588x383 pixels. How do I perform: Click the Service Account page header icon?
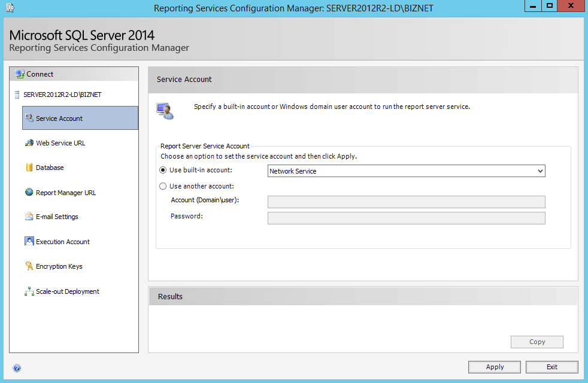(165, 111)
